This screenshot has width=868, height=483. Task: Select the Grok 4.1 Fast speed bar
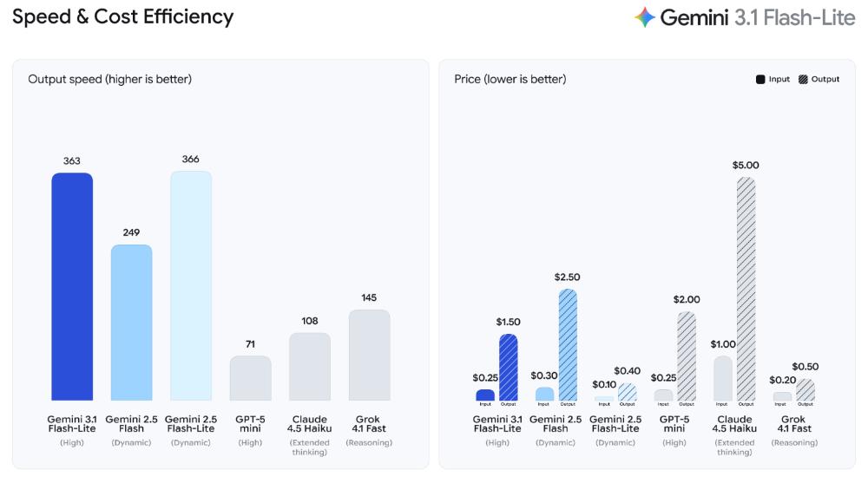[369, 356]
